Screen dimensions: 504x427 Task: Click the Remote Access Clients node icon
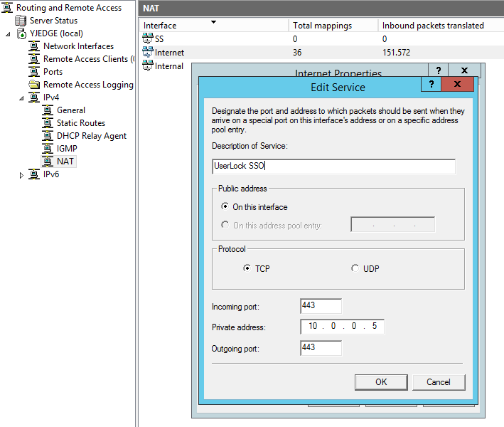pyautogui.click(x=34, y=59)
